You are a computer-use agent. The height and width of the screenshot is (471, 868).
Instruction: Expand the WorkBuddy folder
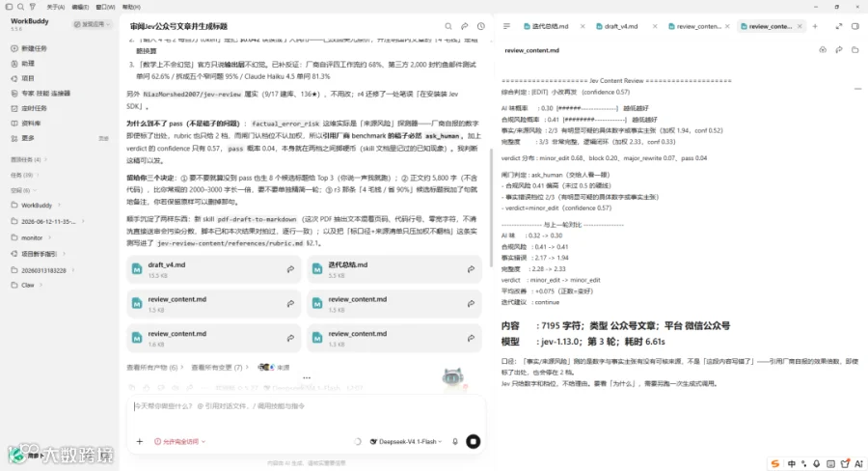point(36,205)
